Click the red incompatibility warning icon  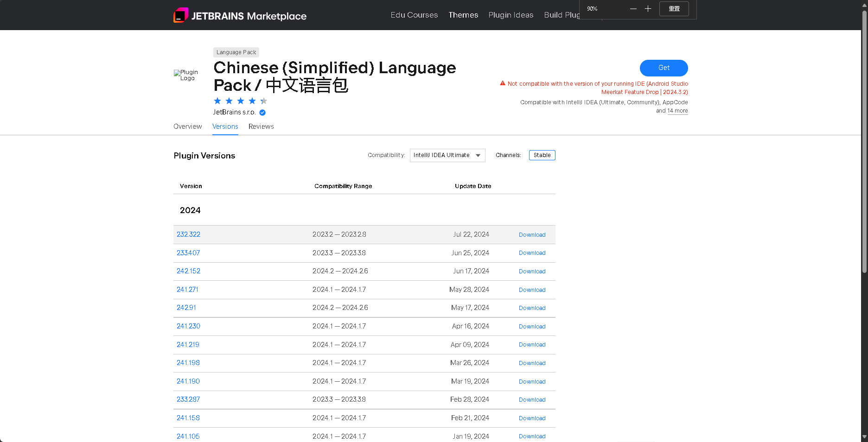[503, 83]
